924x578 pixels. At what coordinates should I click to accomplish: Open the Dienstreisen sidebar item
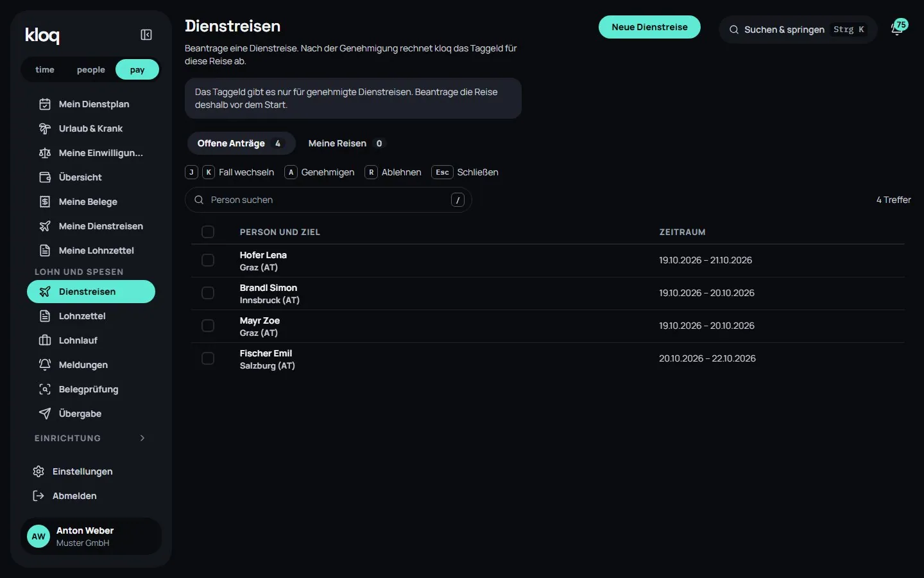(x=91, y=292)
